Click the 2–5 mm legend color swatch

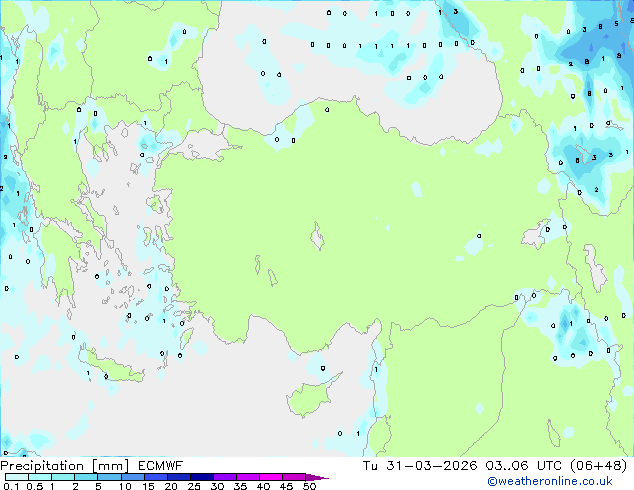86,477
